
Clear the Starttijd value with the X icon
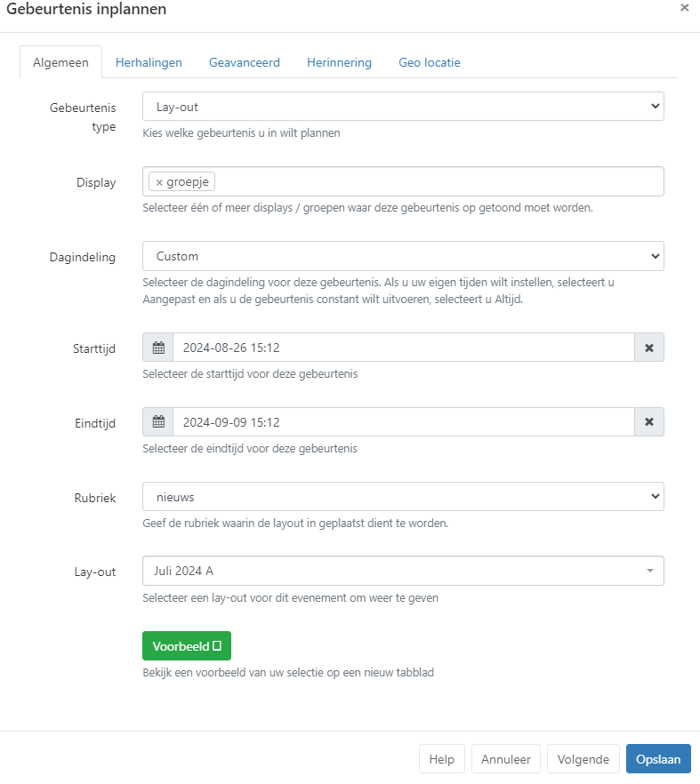click(x=648, y=348)
